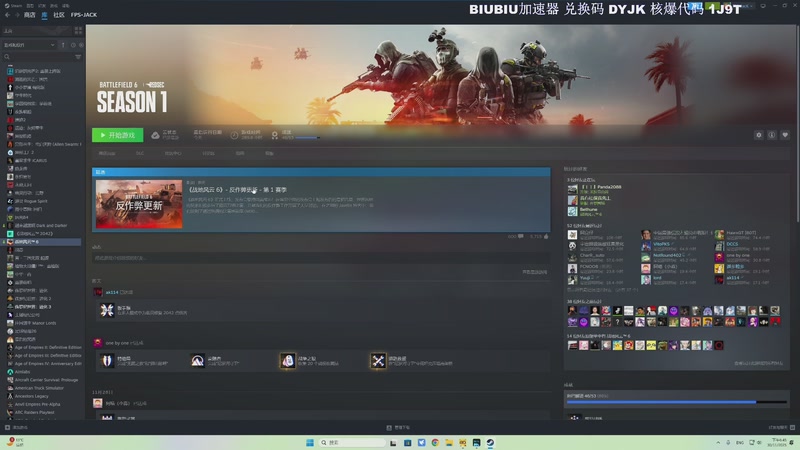Open the 库 library tab
Image resolution: width=800 pixels, height=450 pixels.
point(44,15)
